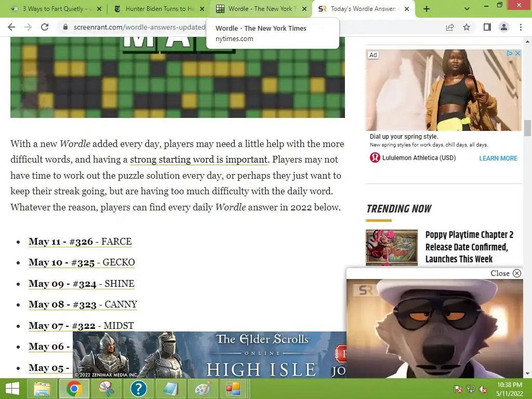532x399 pixels.
Task: Open a new browser tab
Action: click(427, 9)
